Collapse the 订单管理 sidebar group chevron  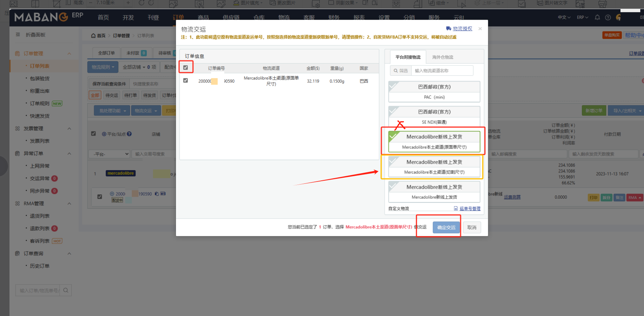[x=69, y=53]
